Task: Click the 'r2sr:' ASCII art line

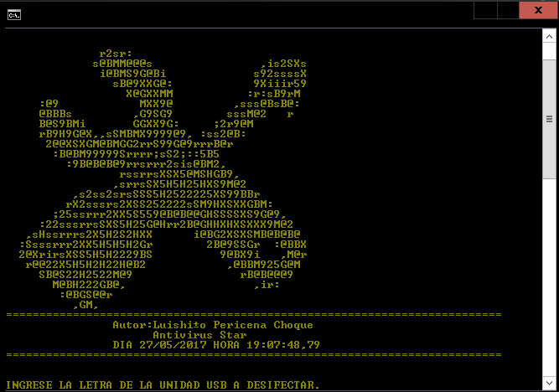Action: (x=116, y=54)
